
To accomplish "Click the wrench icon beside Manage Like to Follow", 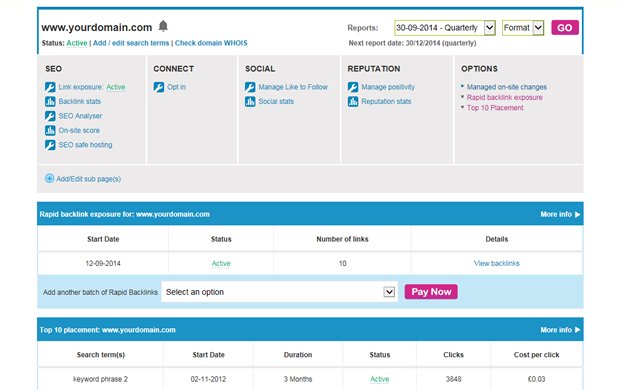I will coord(250,87).
